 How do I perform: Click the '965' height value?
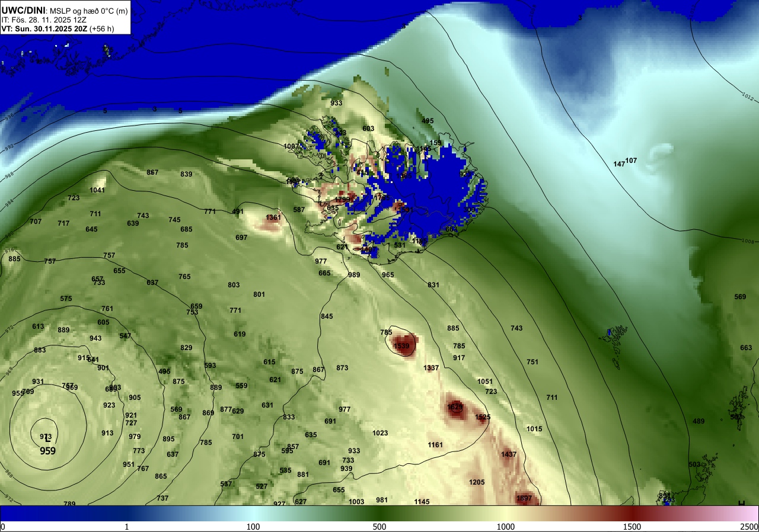(388, 275)
